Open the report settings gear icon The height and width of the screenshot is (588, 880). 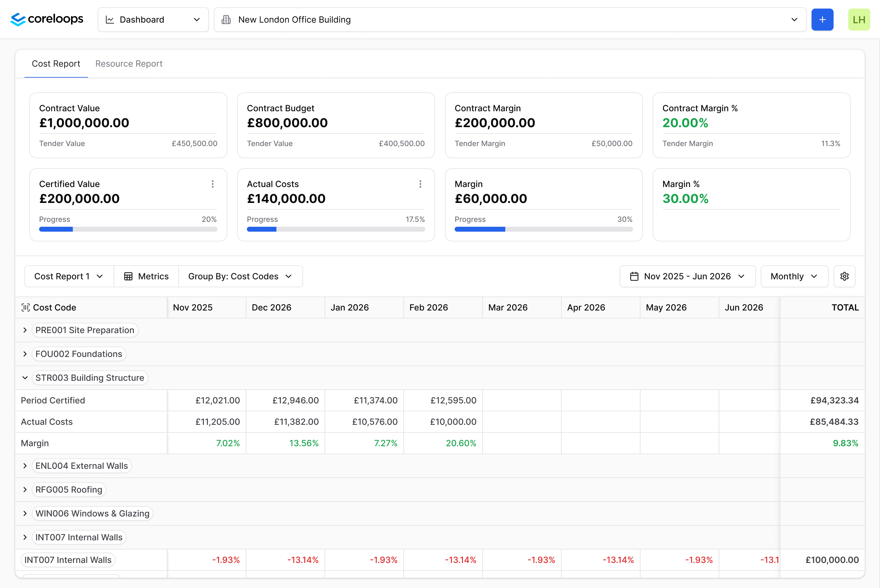[844, 276]
